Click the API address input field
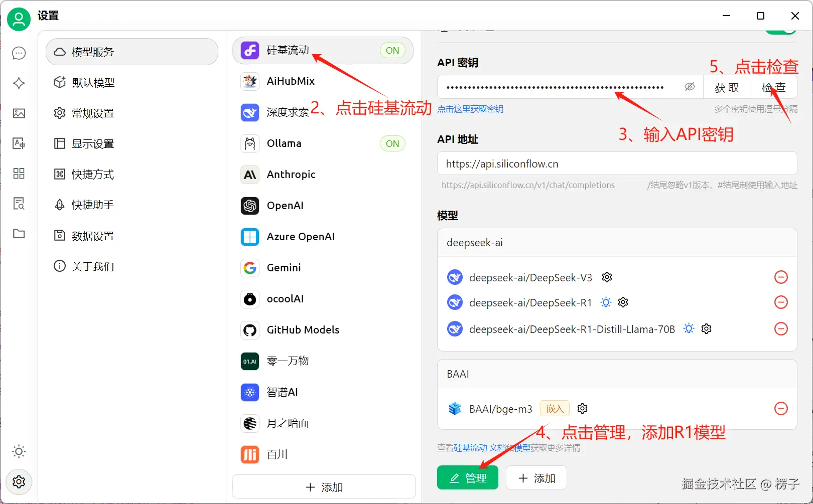The width and height of the screenshot is (813, 504). point(617,163)
